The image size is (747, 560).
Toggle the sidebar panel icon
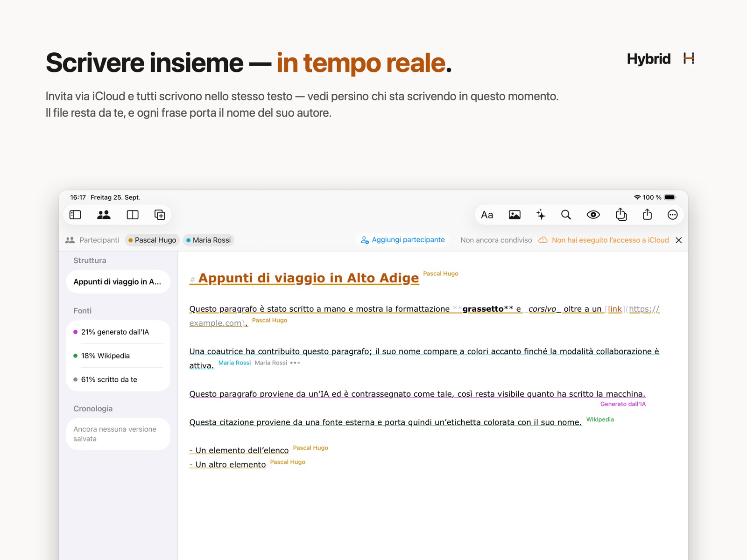click(75, 215)
